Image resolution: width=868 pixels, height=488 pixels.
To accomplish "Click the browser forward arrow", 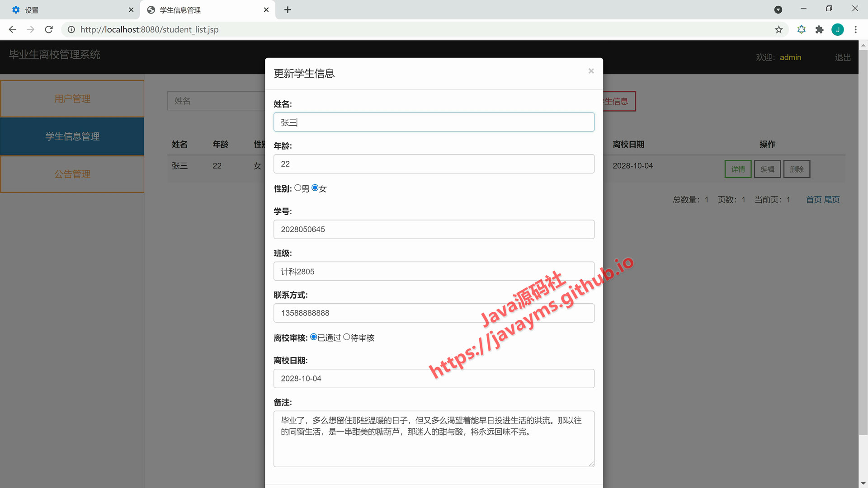I will (31, 29).
